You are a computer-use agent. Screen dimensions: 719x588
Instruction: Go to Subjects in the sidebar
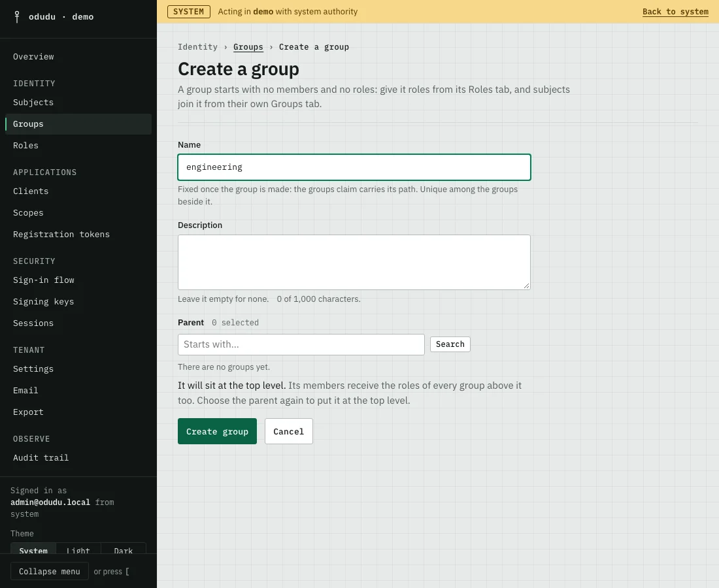click(78, 102)
